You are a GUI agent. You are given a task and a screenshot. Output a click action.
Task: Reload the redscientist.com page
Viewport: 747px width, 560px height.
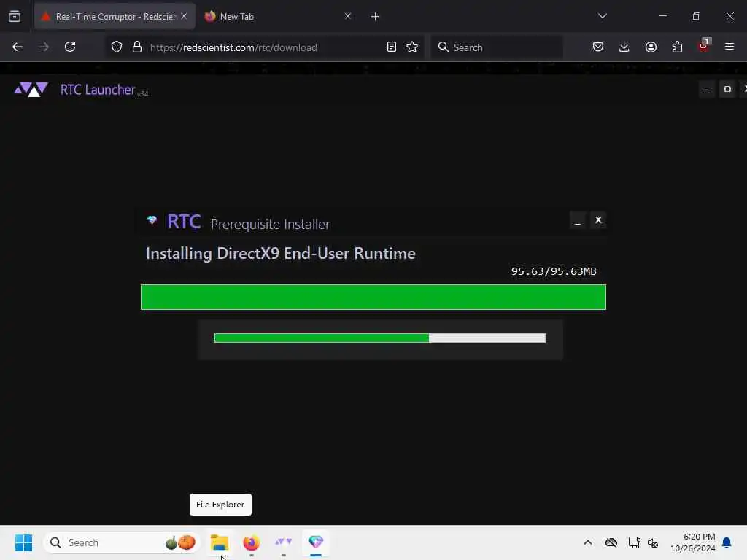coord(70,47)
